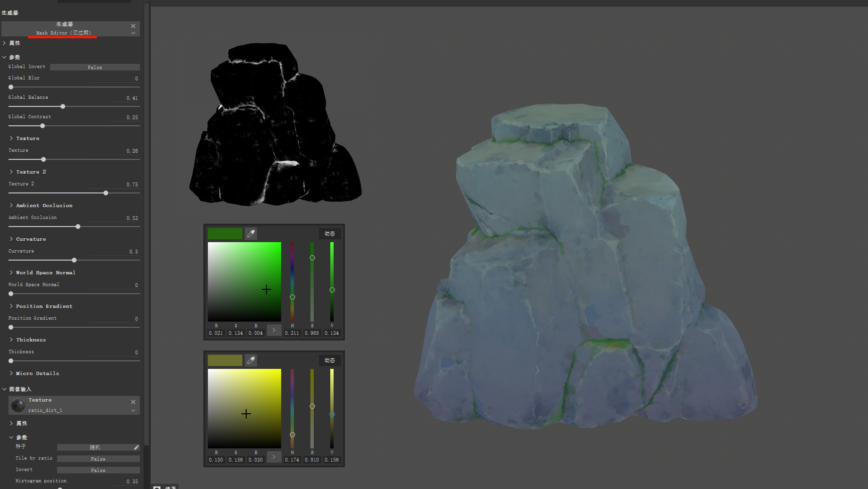This screenshot has height=489, width=868.
Task: Expand the Thickness group
Action: click(x=11, y=340)
